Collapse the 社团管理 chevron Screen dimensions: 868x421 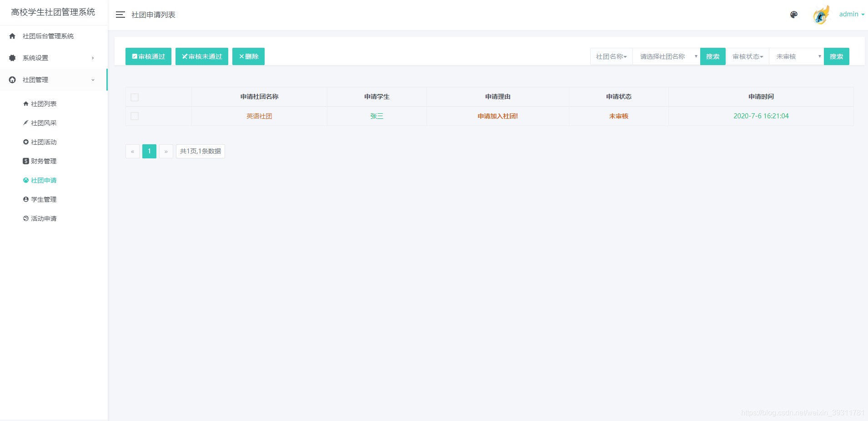93,80
